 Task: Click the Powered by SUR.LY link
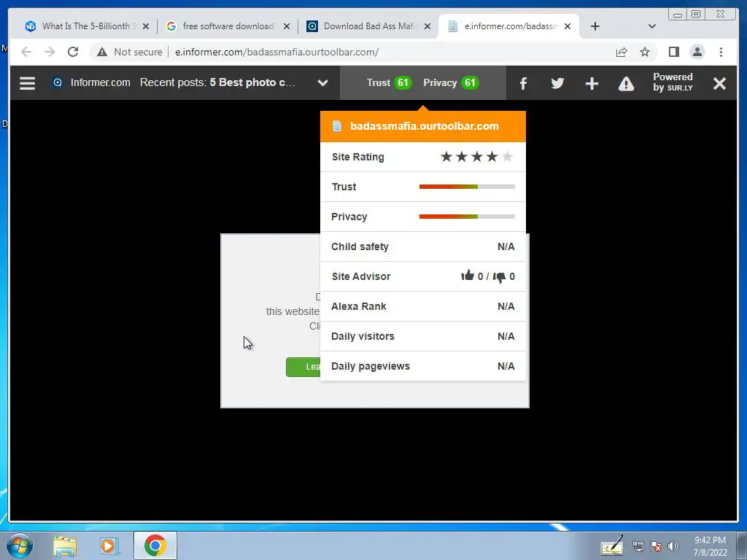pos(673,82)
